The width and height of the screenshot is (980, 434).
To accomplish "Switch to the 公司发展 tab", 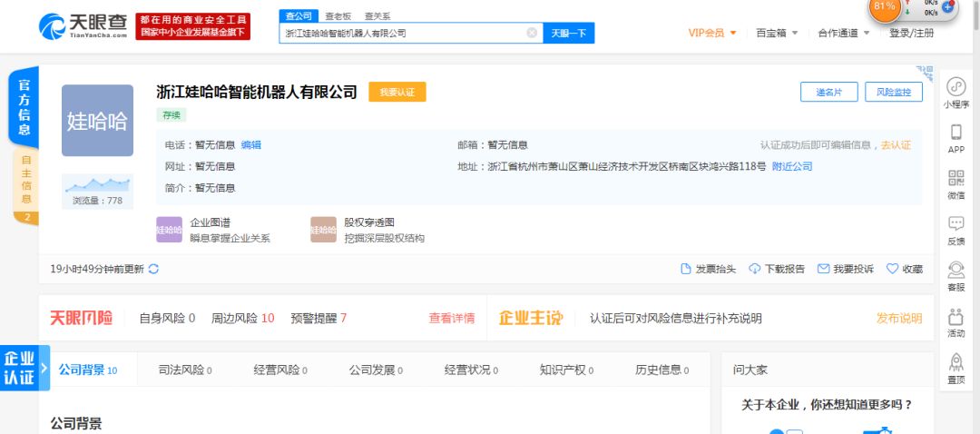I will [x=376, y=370].
